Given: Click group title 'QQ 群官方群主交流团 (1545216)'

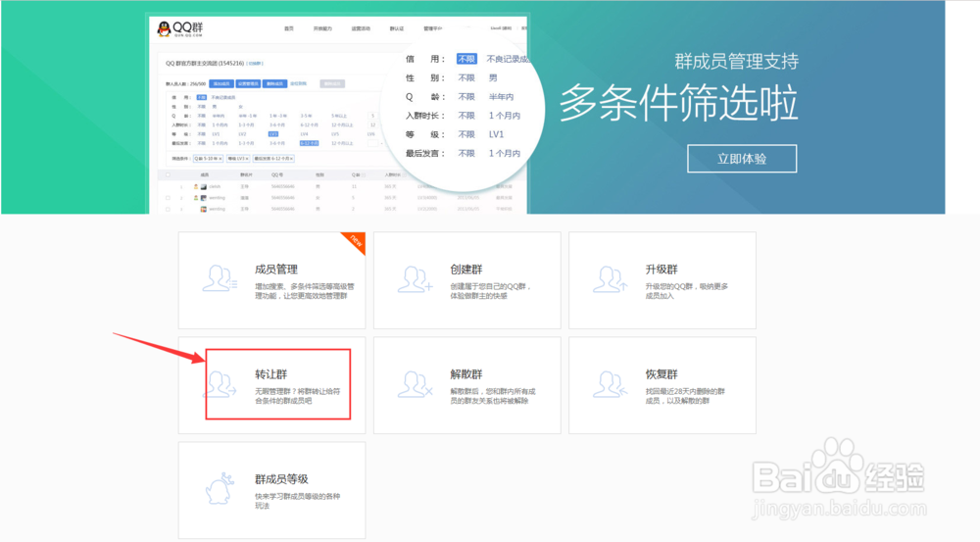Looking at the screenshot, I should [x=205, y=63].
